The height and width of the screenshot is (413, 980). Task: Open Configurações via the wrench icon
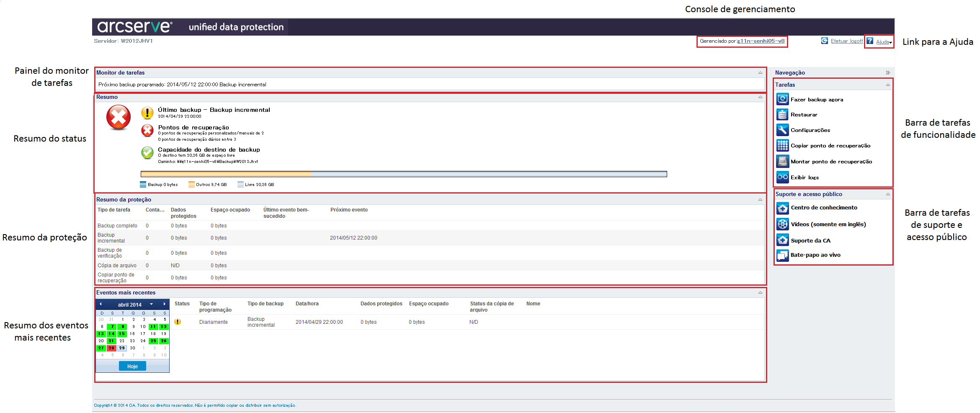pos(782,130)
